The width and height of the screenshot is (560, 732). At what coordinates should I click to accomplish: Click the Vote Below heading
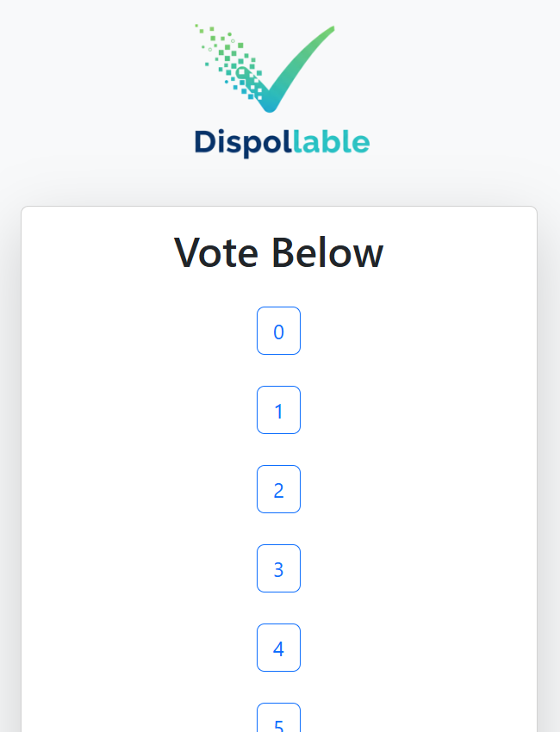click(278, 253)
